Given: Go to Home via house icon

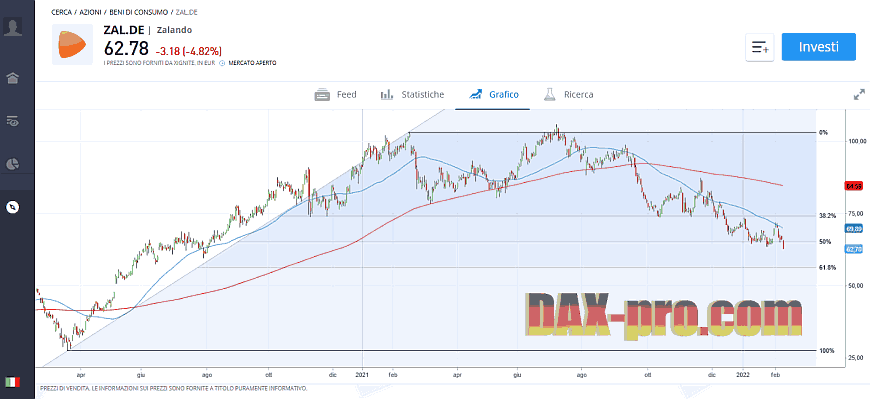Looking at the screenshot, I should point(13,78).
